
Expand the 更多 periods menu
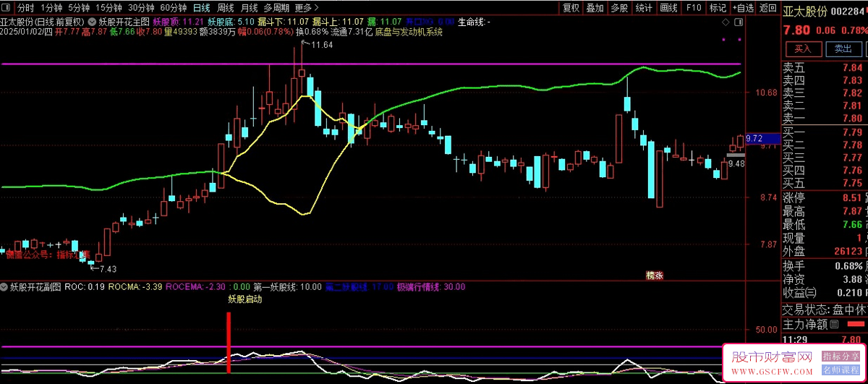[x=307, y=8]
